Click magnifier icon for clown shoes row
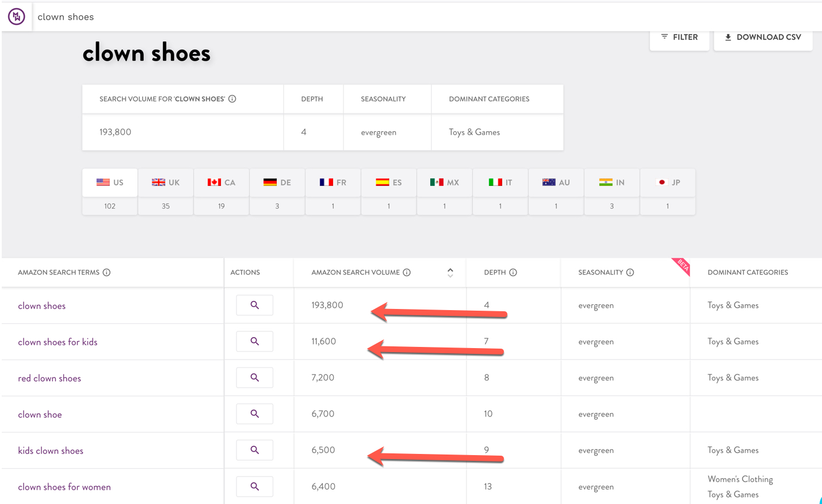822x504 pixels. [254, 306]
